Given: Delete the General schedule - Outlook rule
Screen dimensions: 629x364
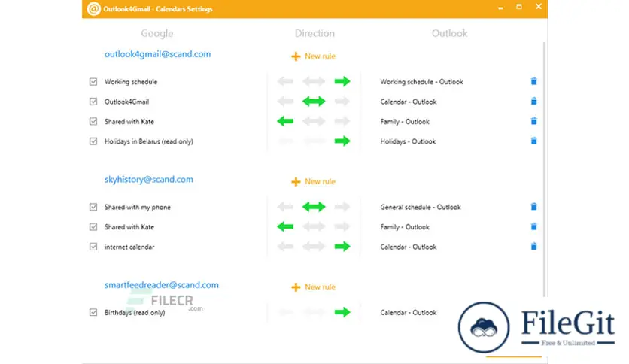Looking at the screenshot, I should click(x=533, y=207).
